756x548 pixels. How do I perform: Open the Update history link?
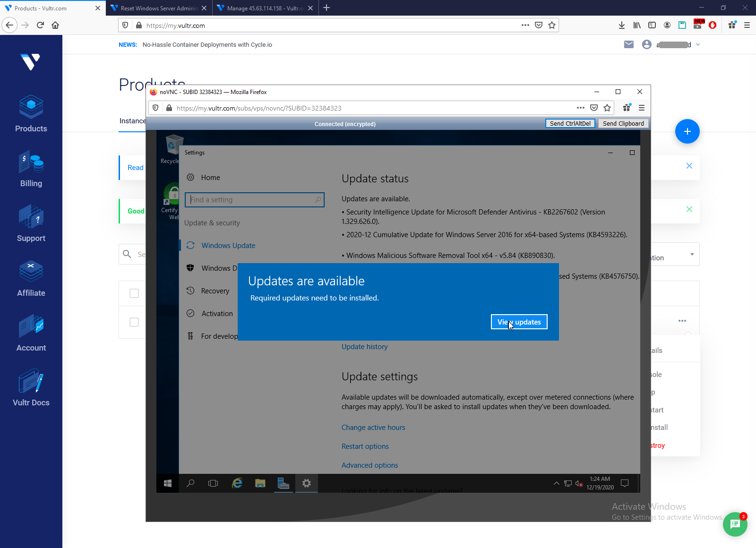pos(364,347)
